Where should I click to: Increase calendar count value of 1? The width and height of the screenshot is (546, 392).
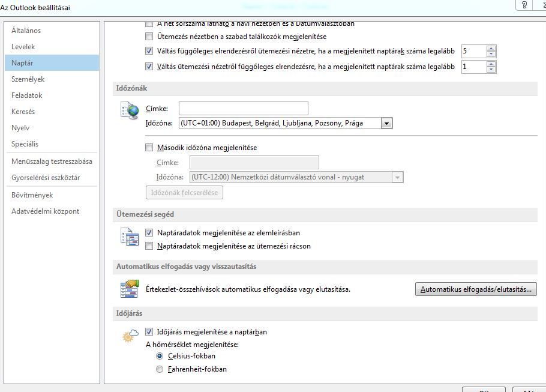pyautogui.click(x=491, y=64)
